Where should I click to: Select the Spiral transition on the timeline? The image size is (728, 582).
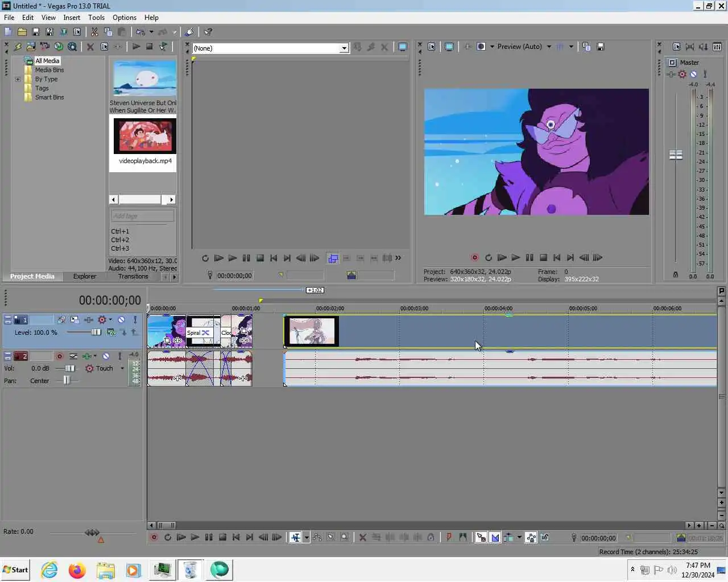pyautogui.click(x=198, y=332)
